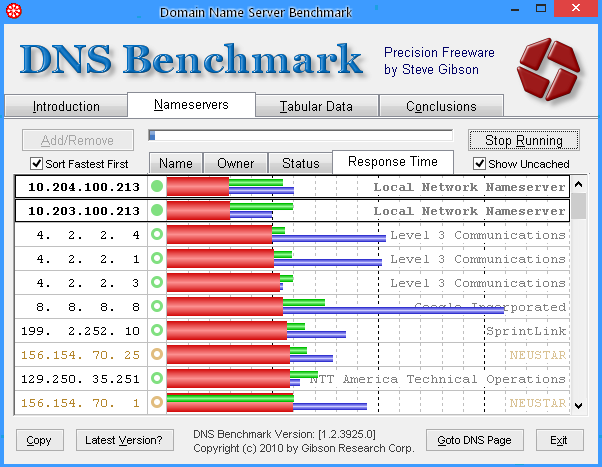Select IP address 129.250.35.251

coord(80,379)
